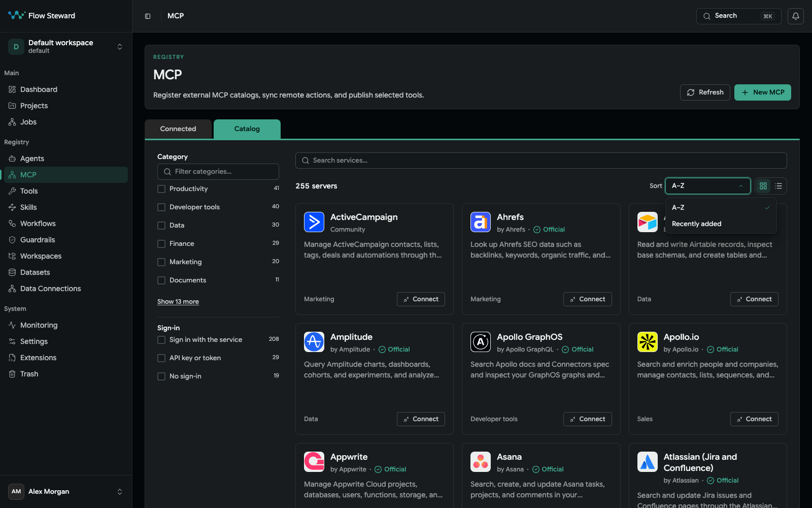
Task: Toggle sidebar collapse icon in header
Action: click(x=148, y=16)
